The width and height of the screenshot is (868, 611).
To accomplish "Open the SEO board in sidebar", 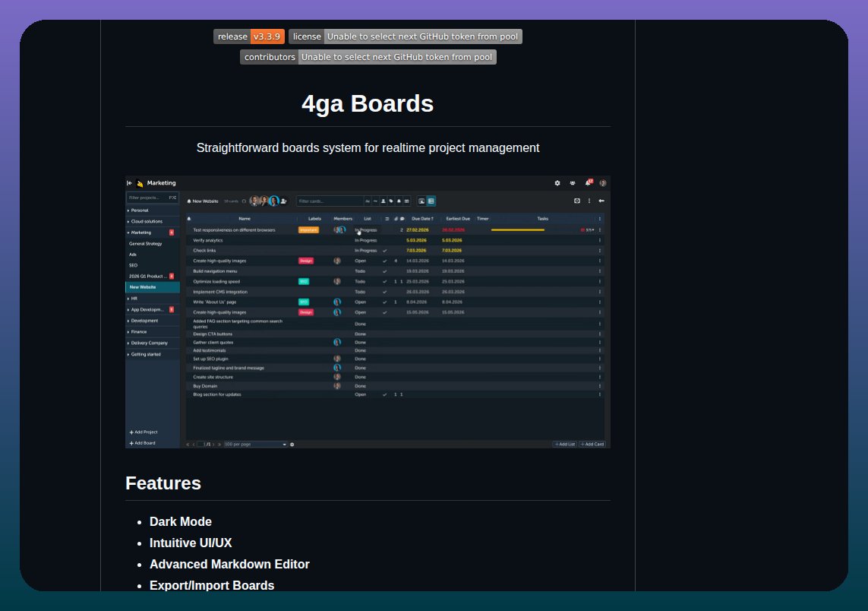I will [134, 265].
